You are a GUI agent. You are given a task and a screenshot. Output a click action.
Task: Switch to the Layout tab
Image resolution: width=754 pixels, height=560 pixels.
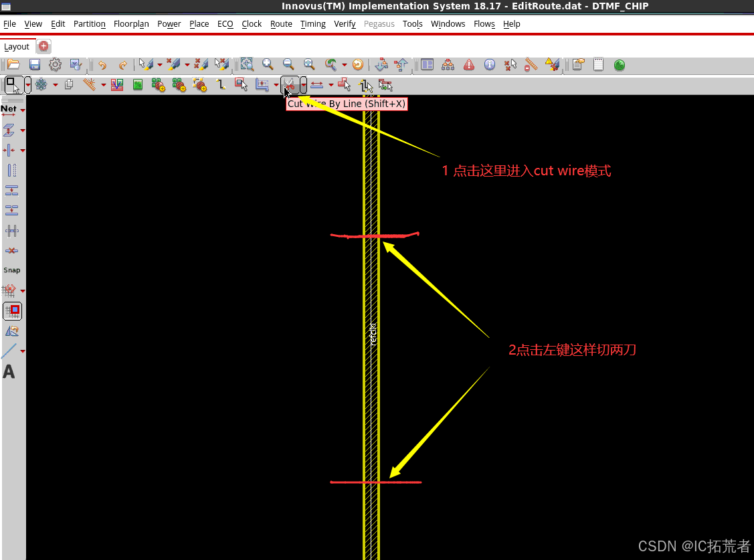[x=16, y=47]
